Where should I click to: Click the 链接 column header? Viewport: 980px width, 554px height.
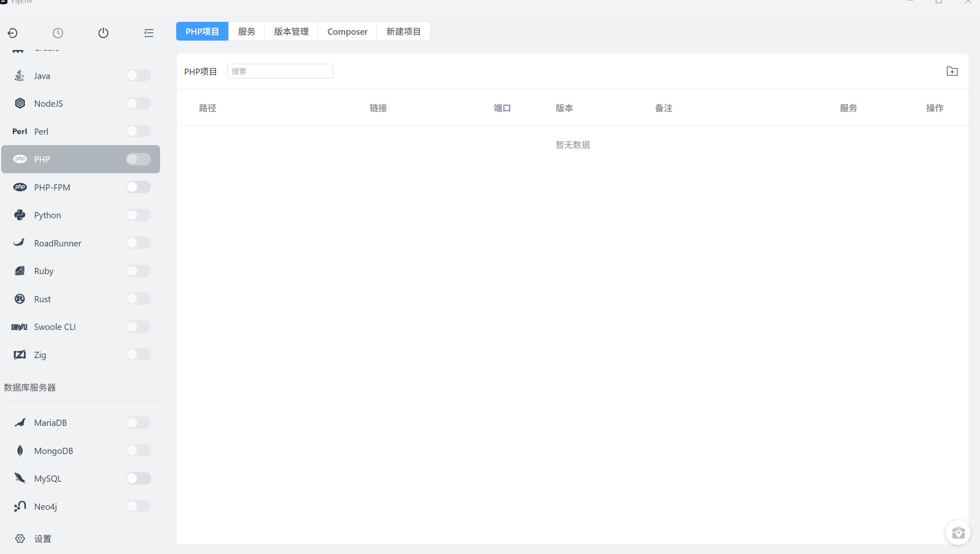pyautogui.click(x=378, y=108)
